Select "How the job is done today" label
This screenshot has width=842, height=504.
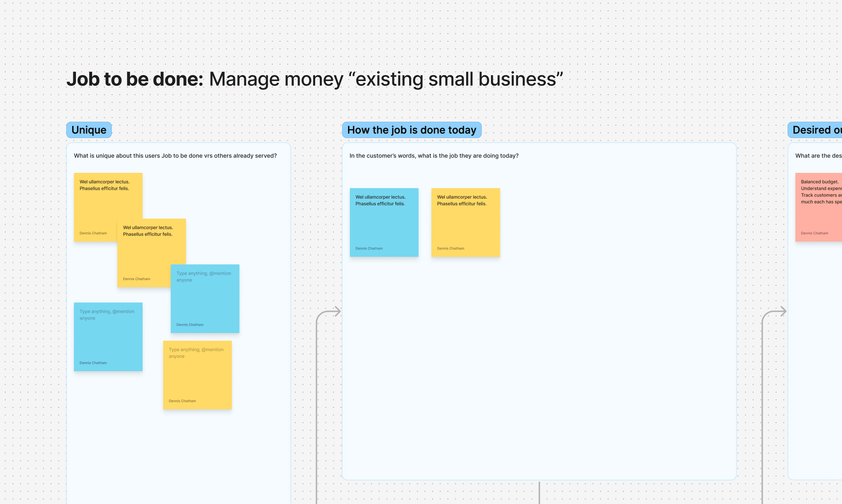pos(411,130)
